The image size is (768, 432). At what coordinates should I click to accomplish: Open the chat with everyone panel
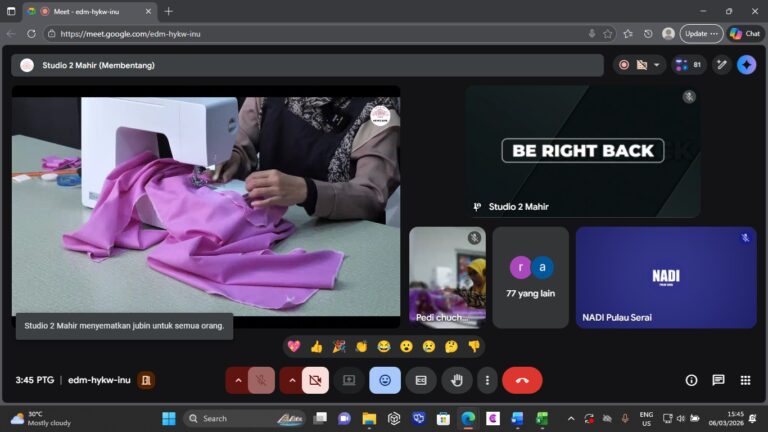pyautogui.click(x=718, y=380)
